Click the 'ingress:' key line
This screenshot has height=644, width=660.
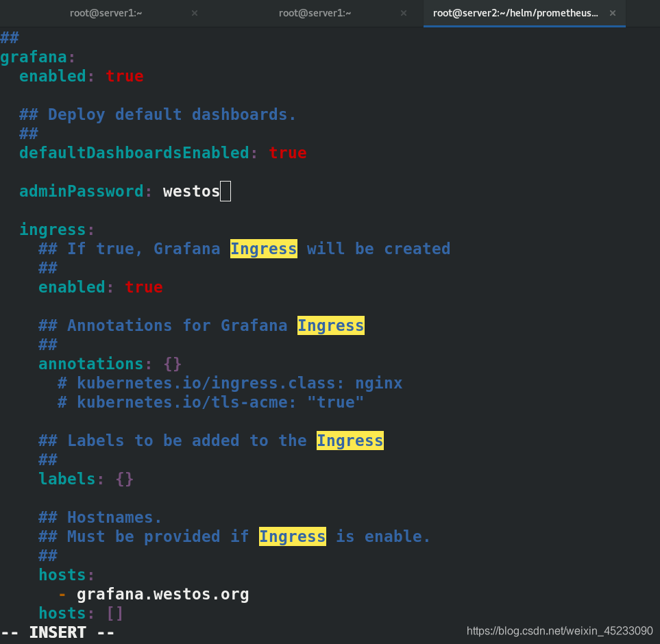58,230
